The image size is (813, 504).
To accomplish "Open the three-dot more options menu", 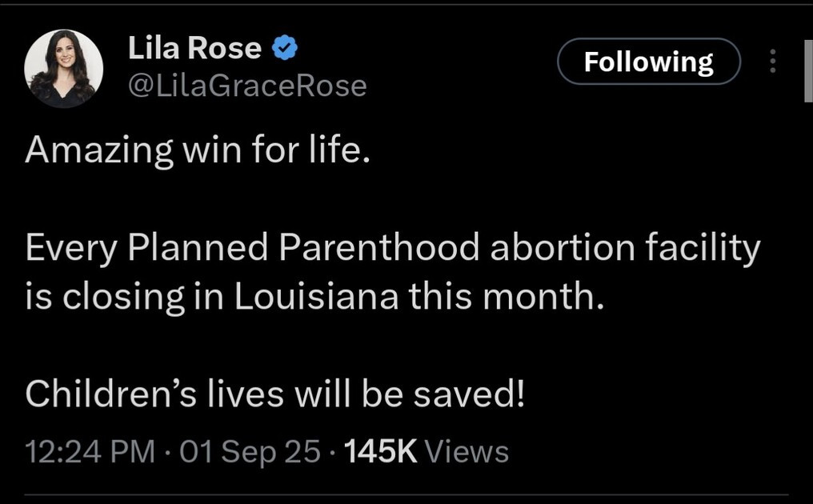I will pyautogui.click(x=772, y=62).
